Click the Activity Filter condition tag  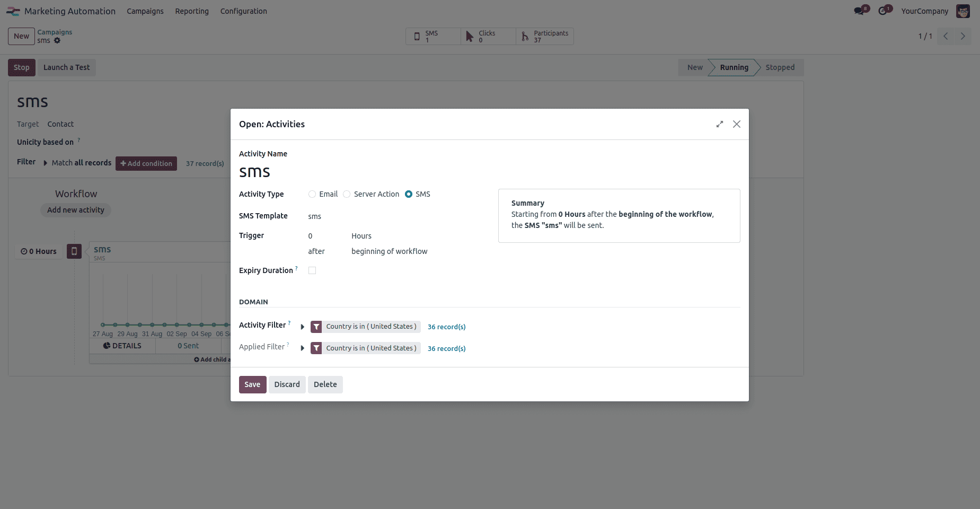(372, 327)
